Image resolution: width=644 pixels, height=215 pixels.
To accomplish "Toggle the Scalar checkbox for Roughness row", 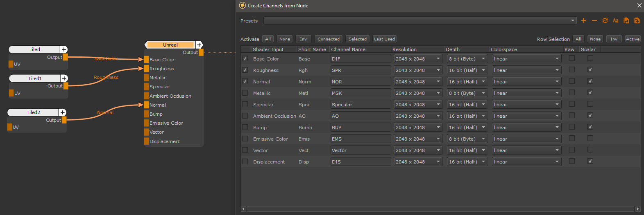I will pos(590,70).
